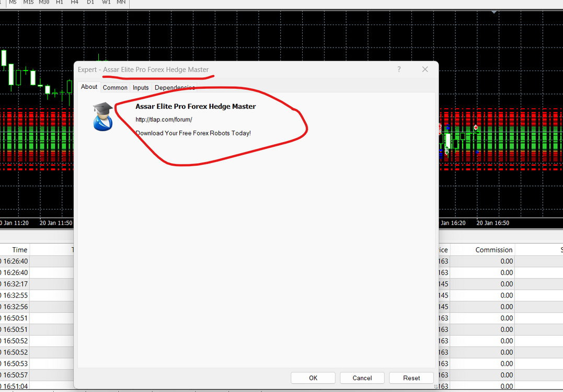Switch chart to M15 timeframe
The width and height of the screenshot is (563, 392).
(x=28, y=3)
